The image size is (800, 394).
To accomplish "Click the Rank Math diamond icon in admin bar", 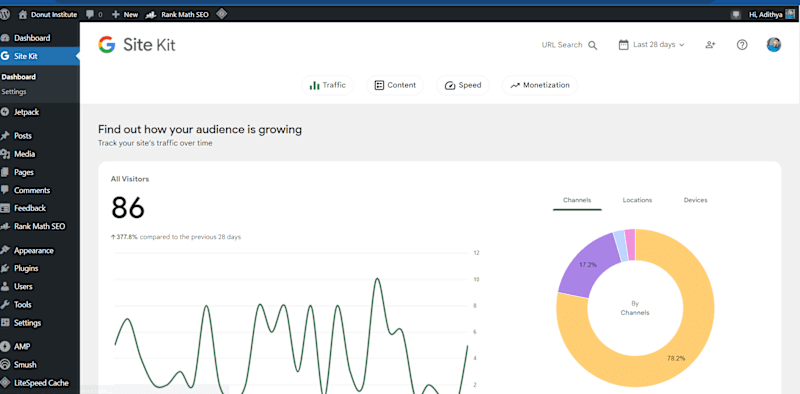I will click(x=221, y=14).
